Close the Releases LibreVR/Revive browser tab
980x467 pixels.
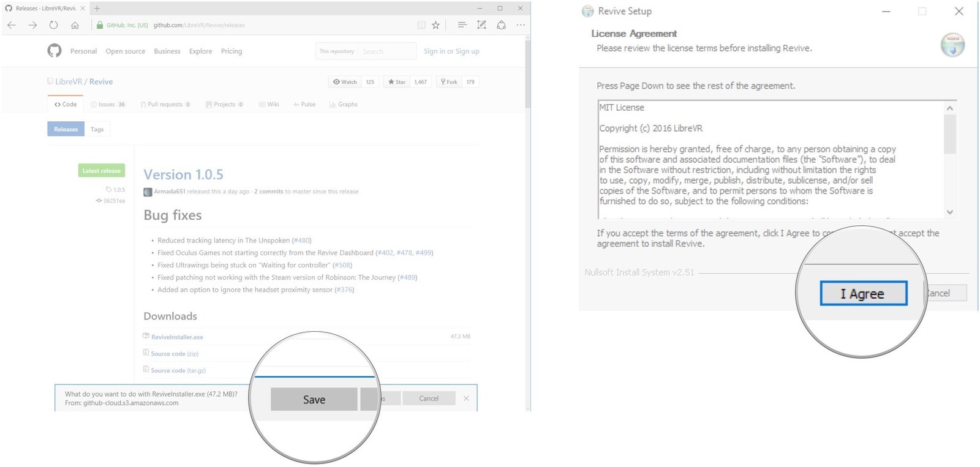(x=83, y=9)
